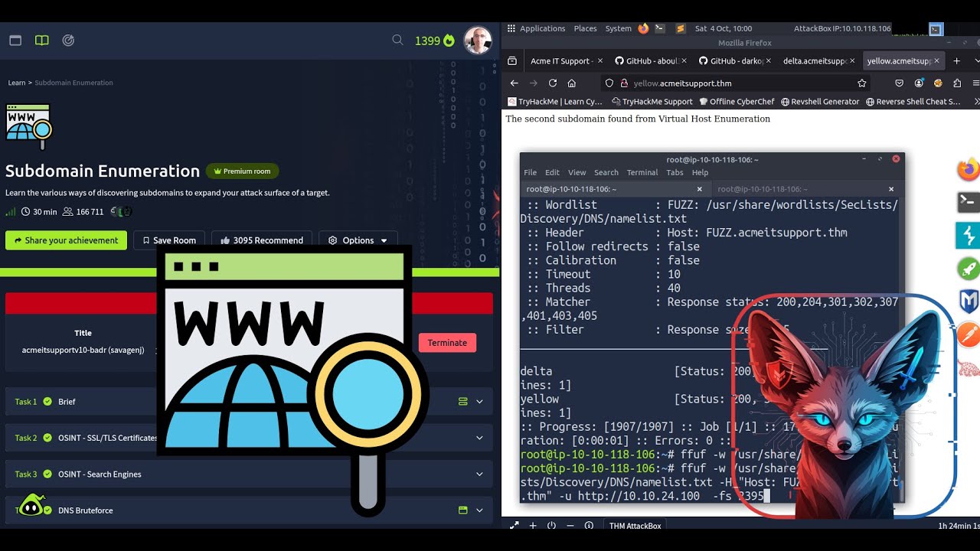Launch Firefox from the right dock
The width and height of the screenshot is (980, 551).
969,169
